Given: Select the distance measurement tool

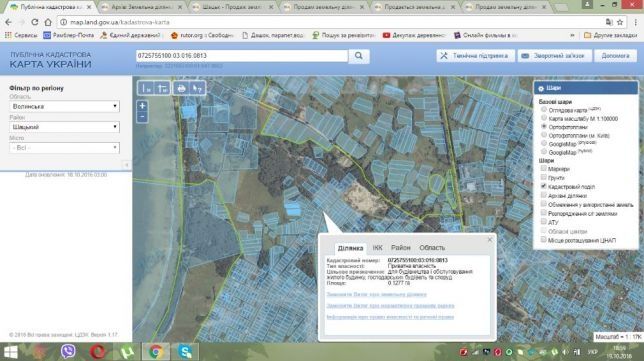Looking at the screenshot, I should tap(146, 88).
